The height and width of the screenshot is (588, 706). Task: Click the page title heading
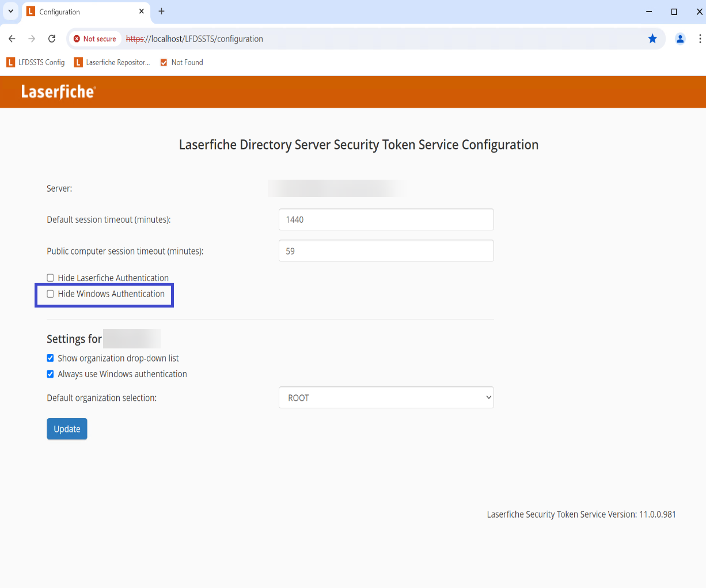[x=359, y=145]
